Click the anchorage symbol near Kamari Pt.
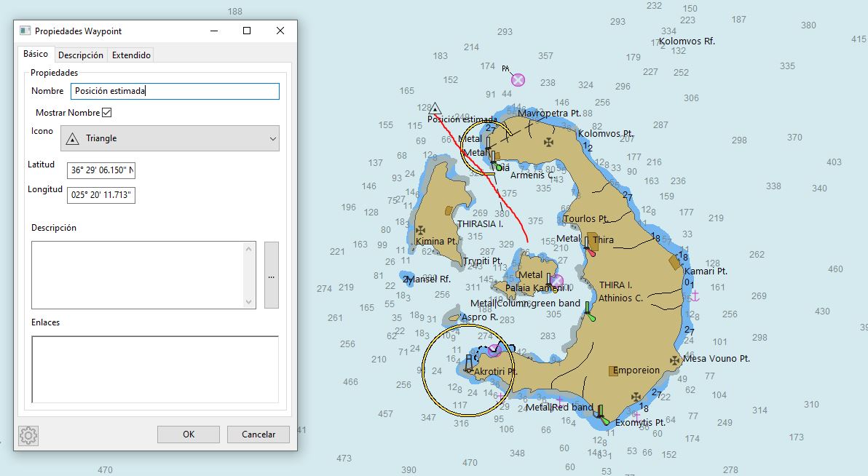This screenshot has width=868, height=476. [x=695, y=295]
